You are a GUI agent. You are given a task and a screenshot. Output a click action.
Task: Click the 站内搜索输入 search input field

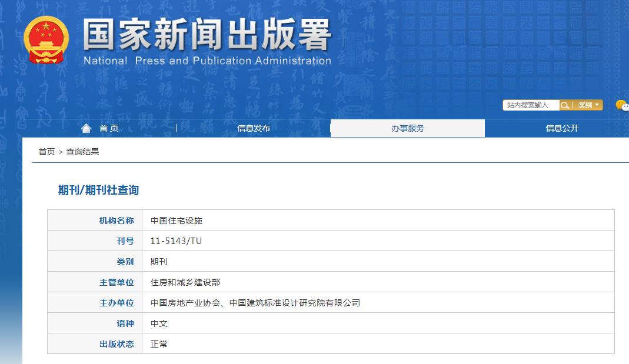pyautogui.click(x=530, y=105)
